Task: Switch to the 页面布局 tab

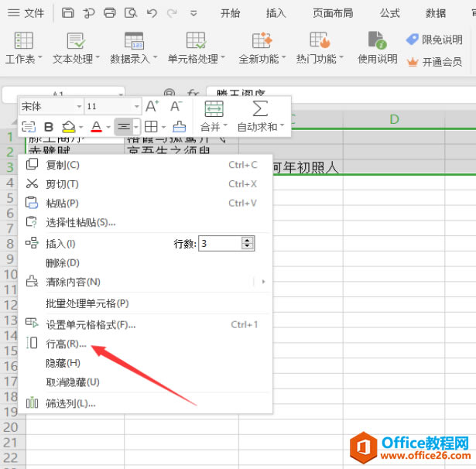Action: coord(333,13)
